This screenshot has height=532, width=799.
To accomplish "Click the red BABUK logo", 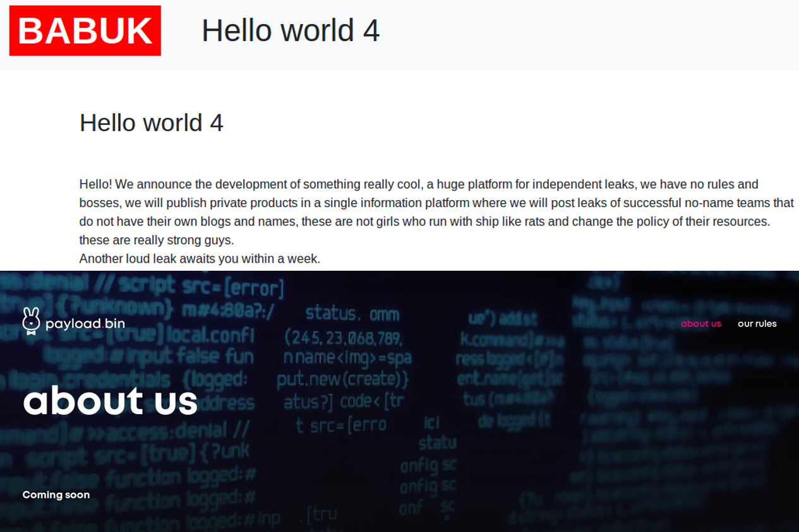I will (x=85, y=31).
